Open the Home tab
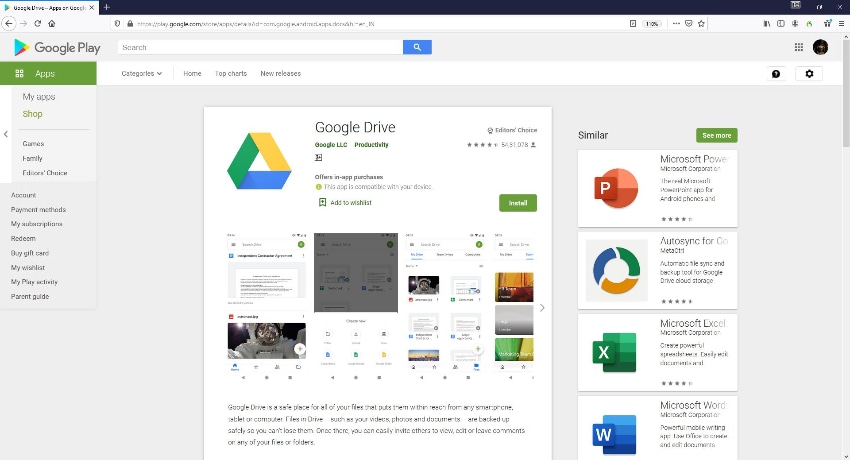Screen dimensions: 850x460 tap(192, 74)
